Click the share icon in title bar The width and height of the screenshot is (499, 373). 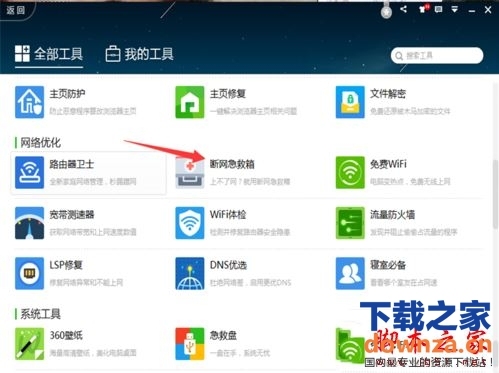coord(403,9)
